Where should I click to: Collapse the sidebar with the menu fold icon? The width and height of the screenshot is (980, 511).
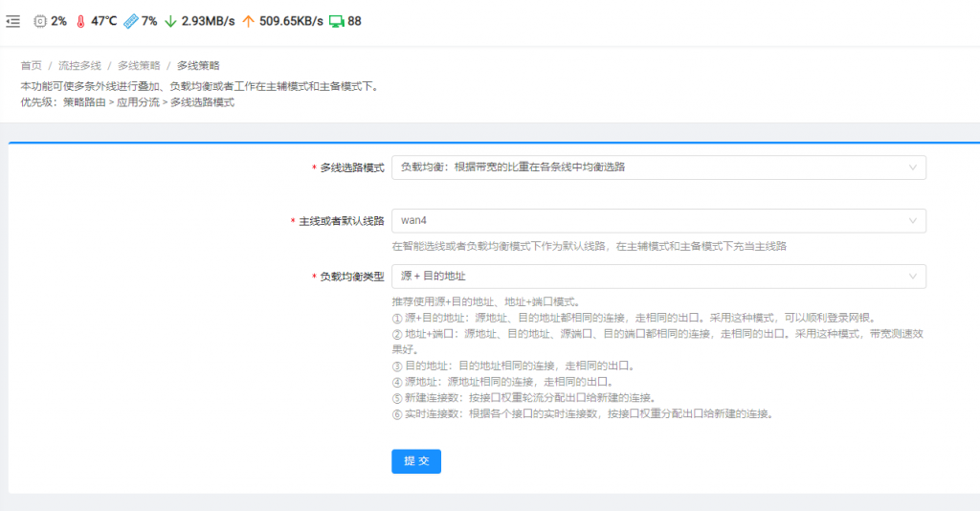point(13,20)
